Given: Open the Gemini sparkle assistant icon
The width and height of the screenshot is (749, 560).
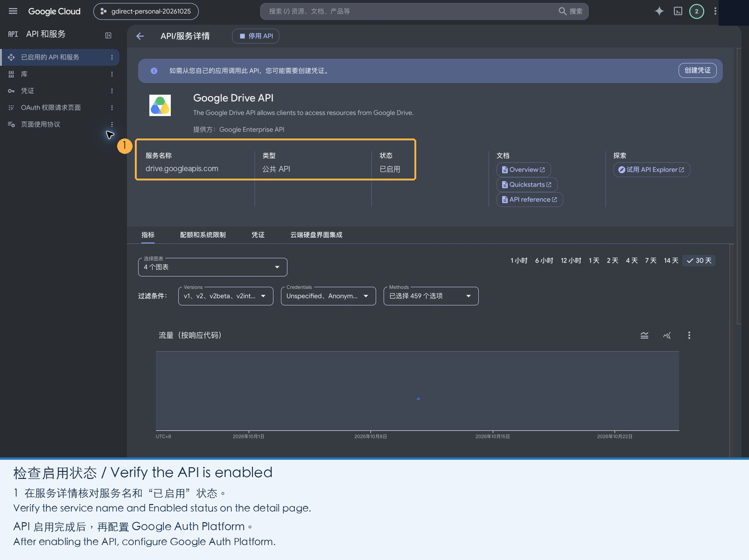Looking at the screenshot, I should click(659, 11).
